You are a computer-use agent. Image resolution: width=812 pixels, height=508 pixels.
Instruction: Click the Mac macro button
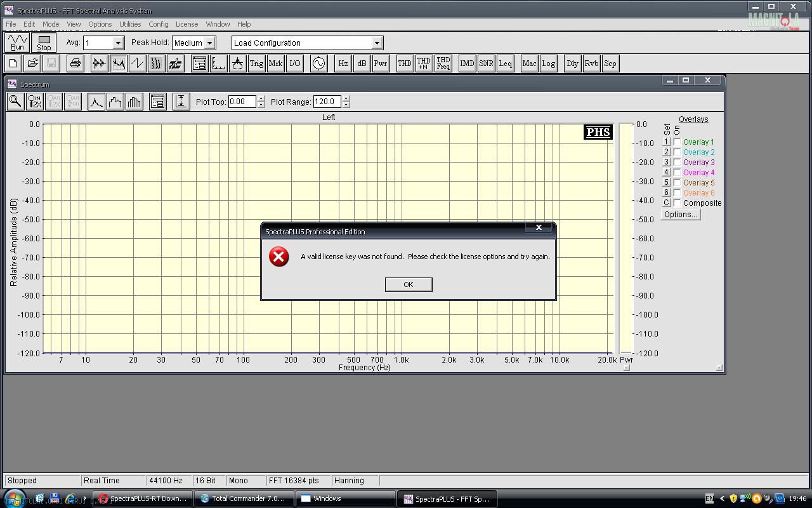pyautogui.click(x=529, y=63)
